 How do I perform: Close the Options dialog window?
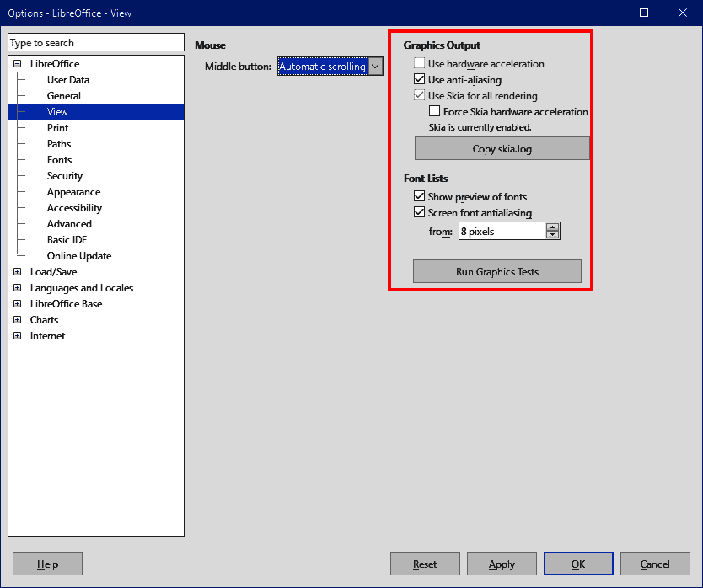[x=683, y=13]
